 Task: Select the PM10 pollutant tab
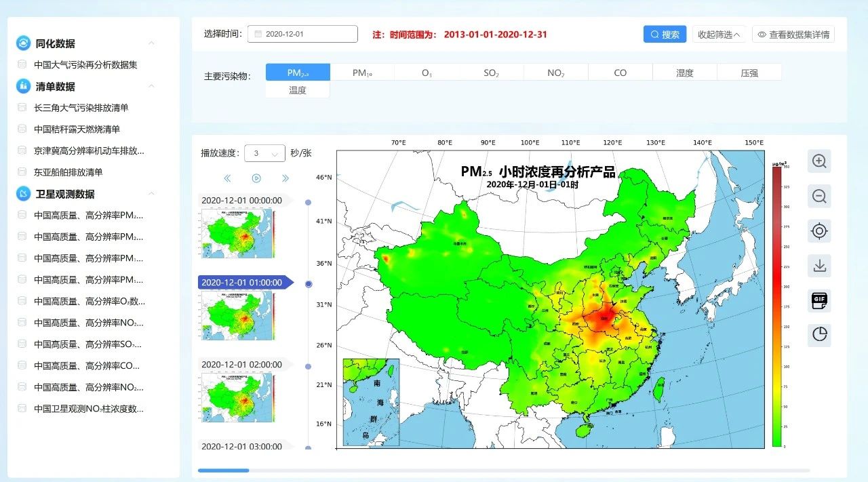pyautogui.click(x=362, y=73)
